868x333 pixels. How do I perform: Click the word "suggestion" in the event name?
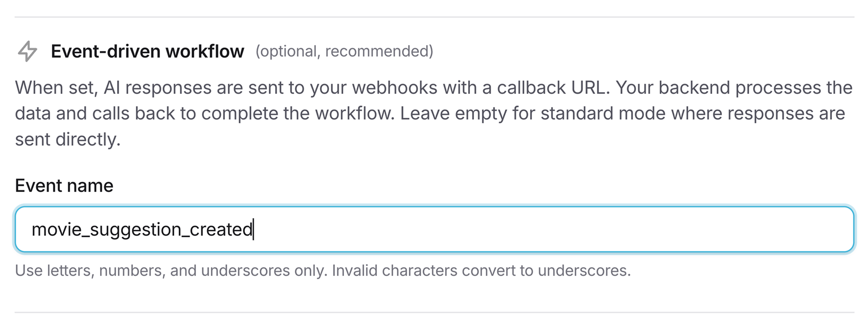pyautogui.click(x=135, y=229)
